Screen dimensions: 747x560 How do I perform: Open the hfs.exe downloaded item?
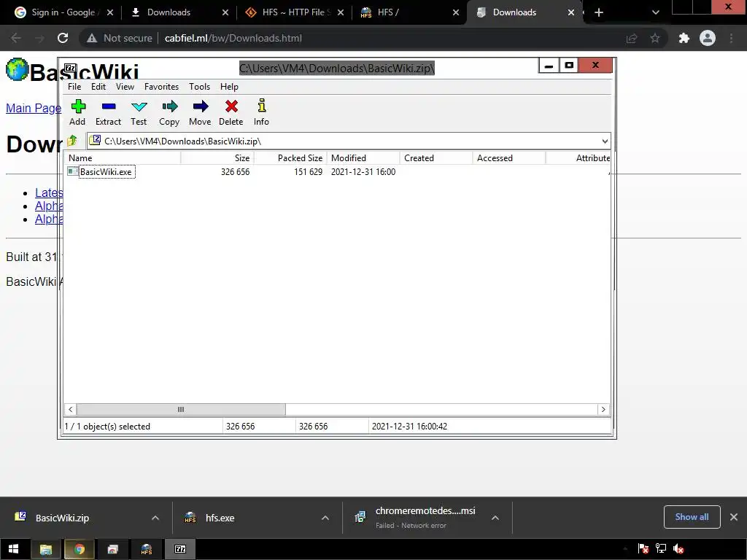coord(220,518)
